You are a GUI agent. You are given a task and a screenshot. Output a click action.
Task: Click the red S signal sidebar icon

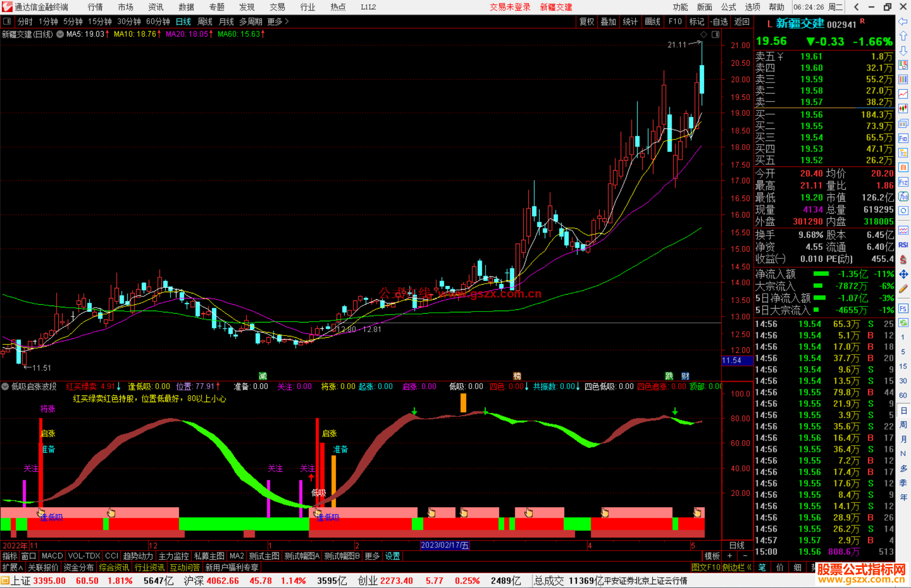pyautogui.click(x=903, y=260)
